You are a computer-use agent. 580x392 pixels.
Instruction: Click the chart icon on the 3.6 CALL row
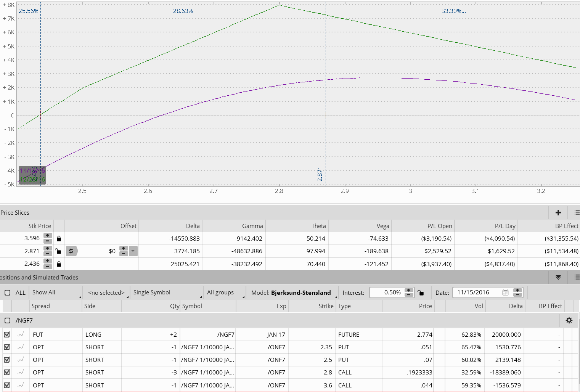(x=21, y=385)
